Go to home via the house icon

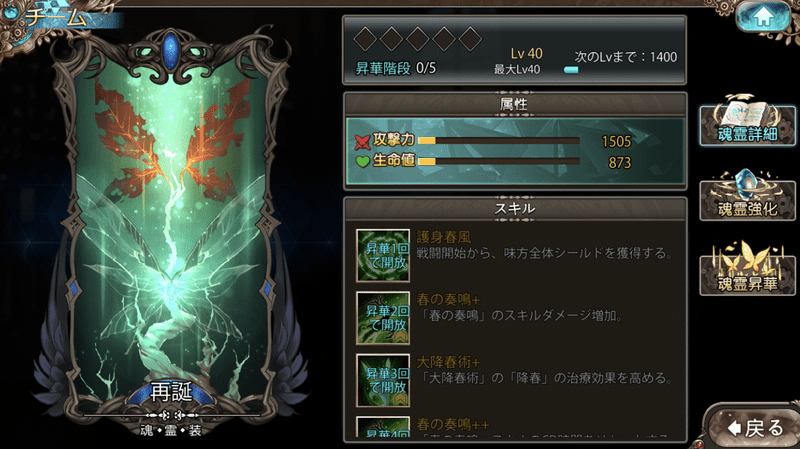(763, 17)
